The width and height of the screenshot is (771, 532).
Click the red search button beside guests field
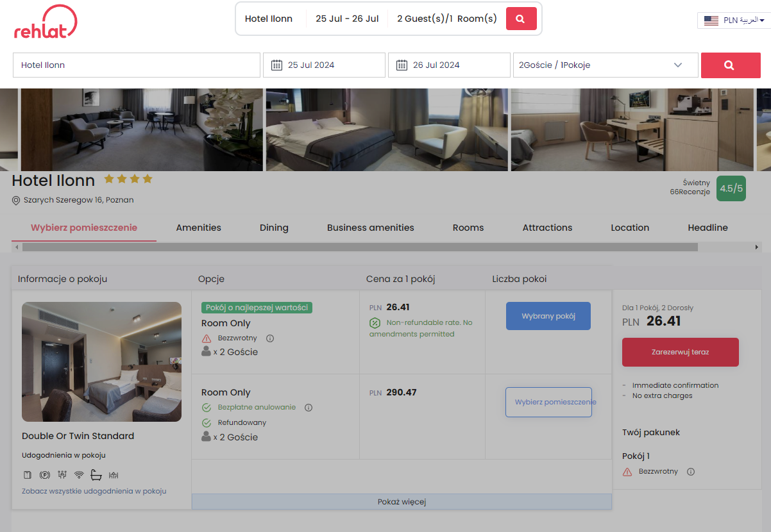coord(731,65)
